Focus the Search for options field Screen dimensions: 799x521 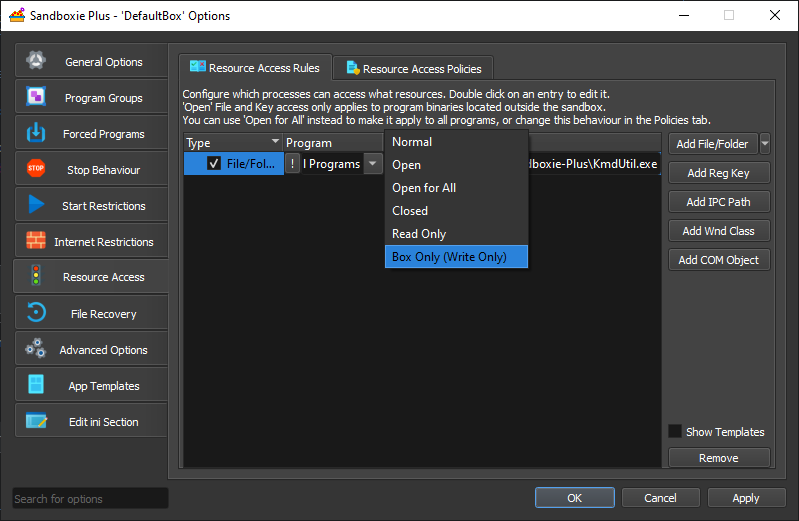pyautogui.click(x=90, y=498)
